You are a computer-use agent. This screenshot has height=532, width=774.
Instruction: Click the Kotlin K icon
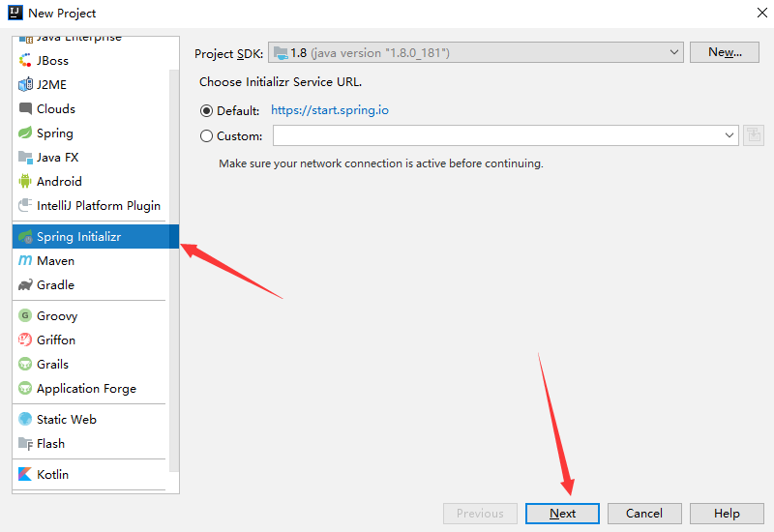point(25,474)
